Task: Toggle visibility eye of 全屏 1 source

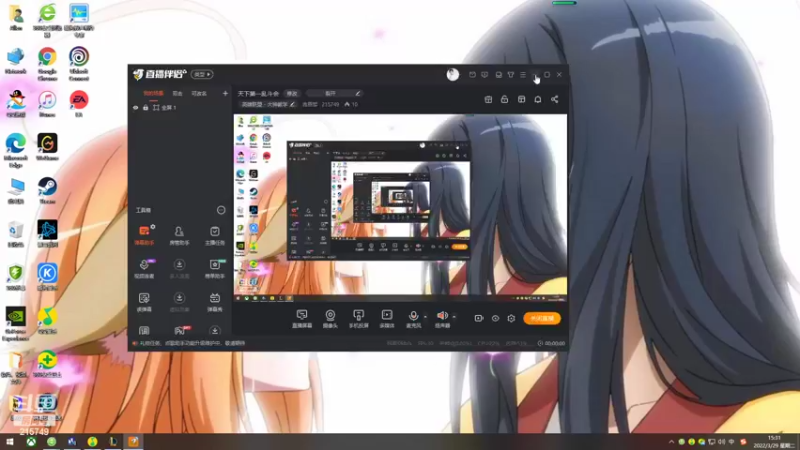Action: 135,108
